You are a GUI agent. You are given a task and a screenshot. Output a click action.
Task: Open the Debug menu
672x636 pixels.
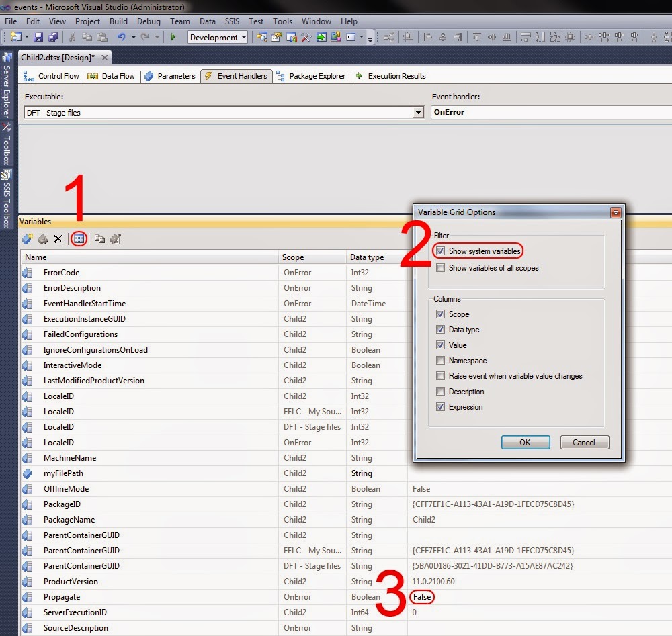pos(149,21)
